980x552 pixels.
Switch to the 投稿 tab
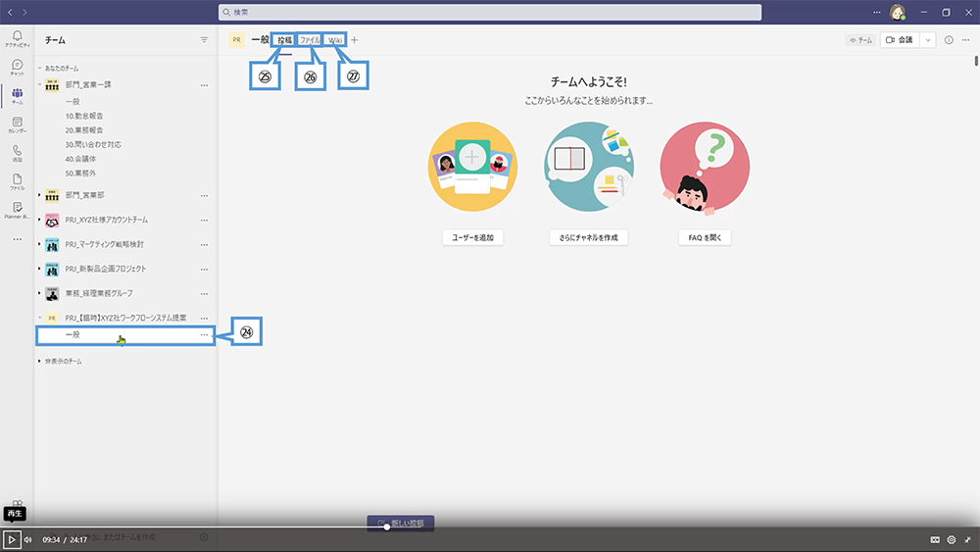284,40
